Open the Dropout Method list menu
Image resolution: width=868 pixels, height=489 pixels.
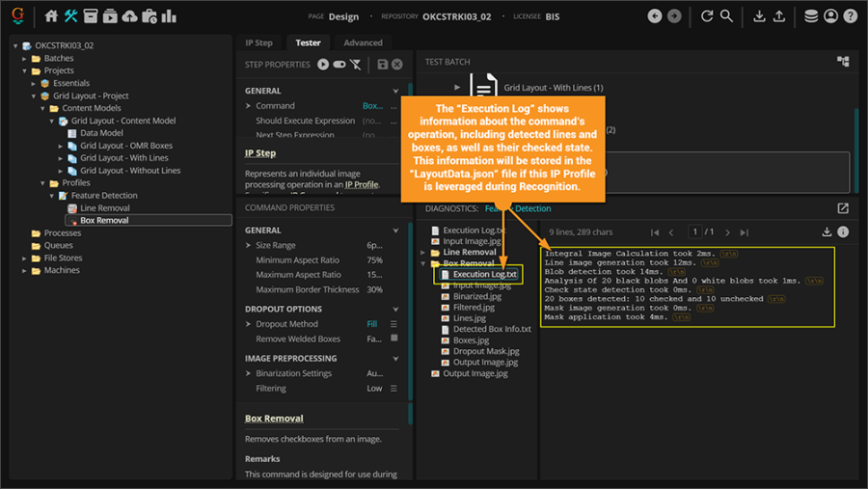(393, 324)
